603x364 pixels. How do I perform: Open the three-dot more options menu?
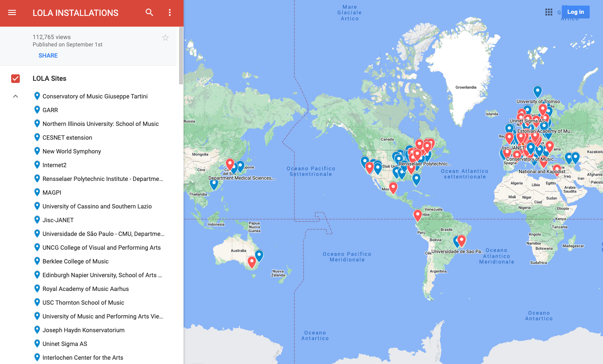click(x=170, y=12)
